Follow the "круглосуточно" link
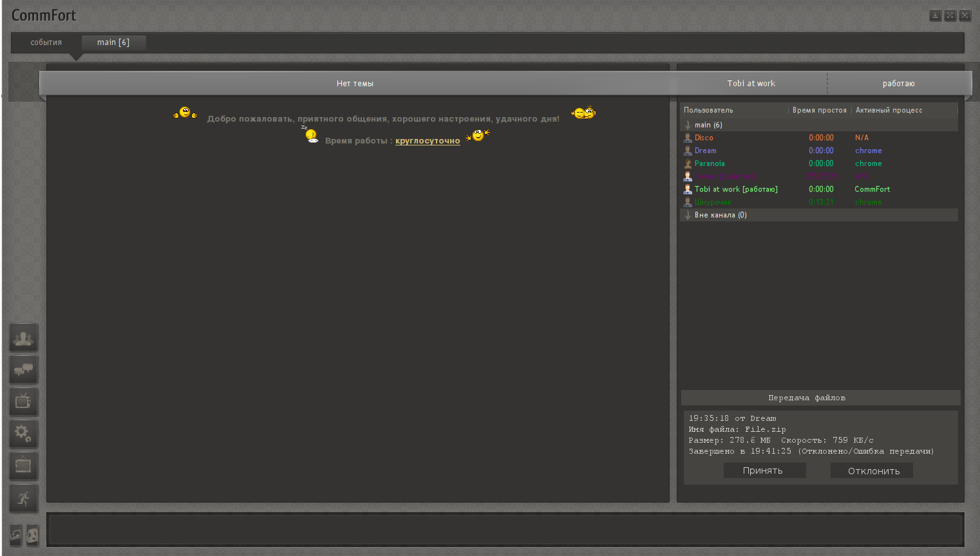 [x=428, y=141]
